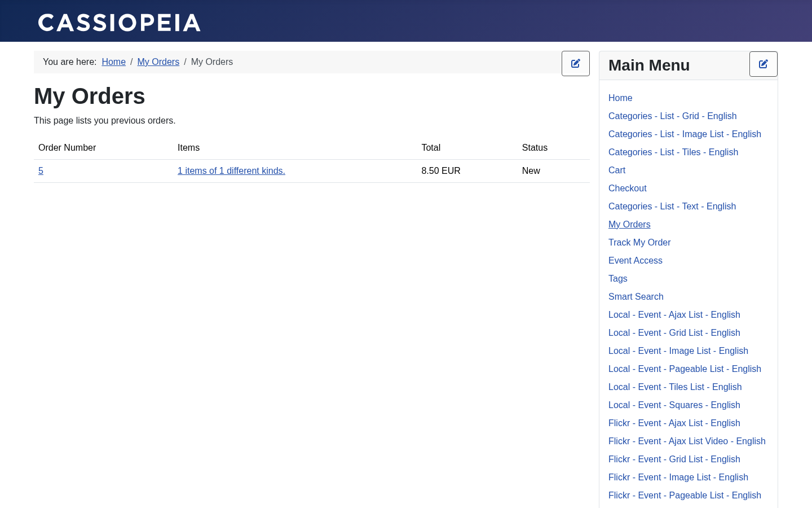This screenshot has width=812, height=508.
Task: Go to Flickr - Event - Pageable List - English
Action: point(685,496)
